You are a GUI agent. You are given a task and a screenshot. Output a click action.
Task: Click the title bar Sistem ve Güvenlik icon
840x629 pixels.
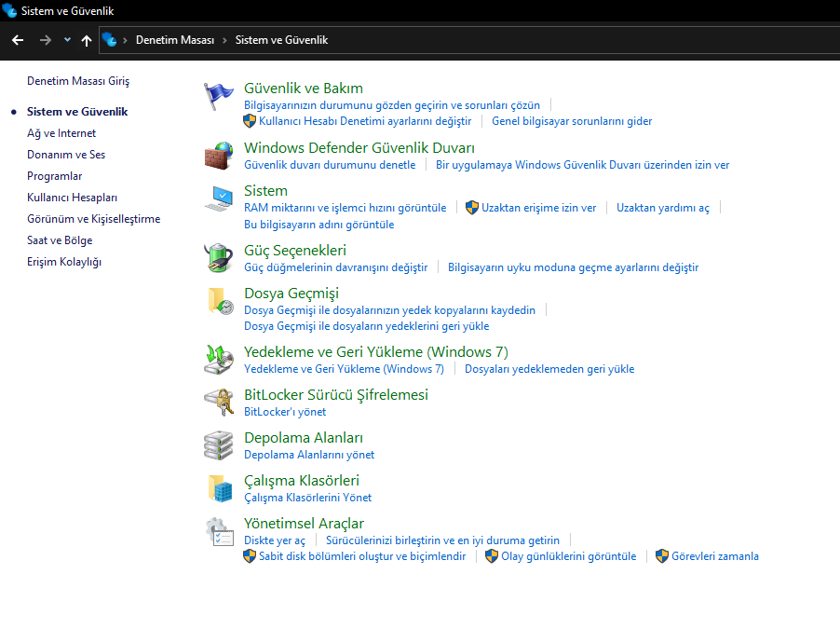(x=9, y=10)
